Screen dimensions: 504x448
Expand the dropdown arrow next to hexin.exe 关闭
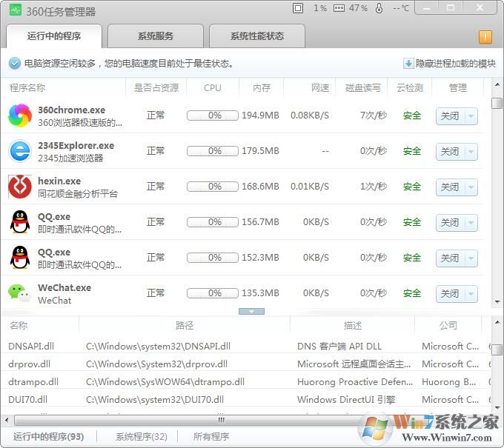pos(471,187)
